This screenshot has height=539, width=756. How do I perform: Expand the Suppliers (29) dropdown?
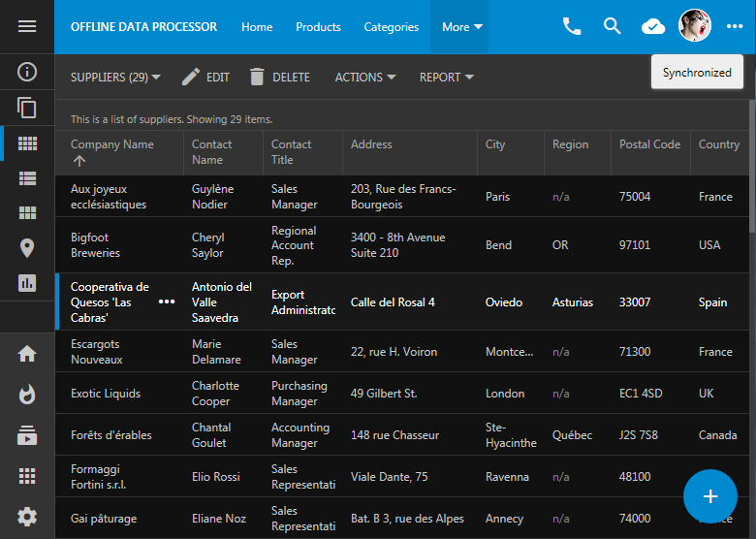click(x=115, y=78)
